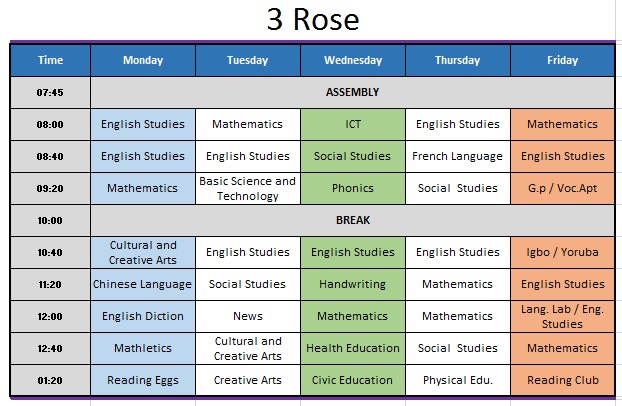The width and height of the screenshot is (622, 406).
Task: Select the News cell on Tuesday
Action: tap(247, 316)
